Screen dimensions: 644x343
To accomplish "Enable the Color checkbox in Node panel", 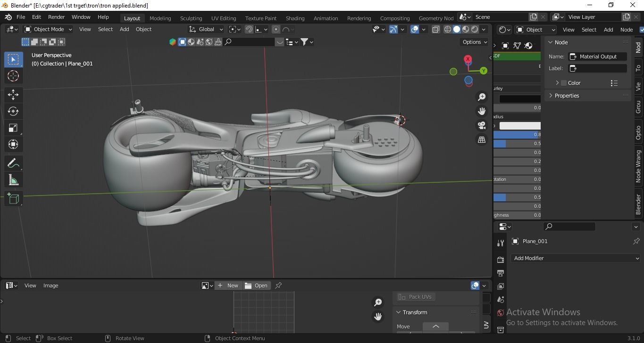I will (564, 83).
